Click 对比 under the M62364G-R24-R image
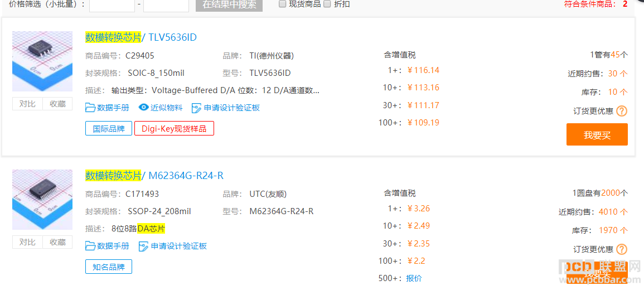Viewport: 644px width, 295px height. click(x=27, y=242)
